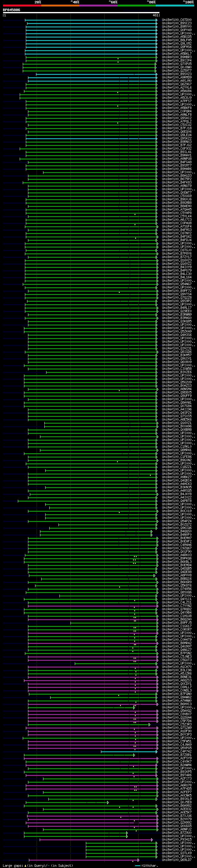Screen dimensions: 197x868
Task: Click the UniRef100_B4FG62 label
Action: pyautogui.click(x=176, y=237)
